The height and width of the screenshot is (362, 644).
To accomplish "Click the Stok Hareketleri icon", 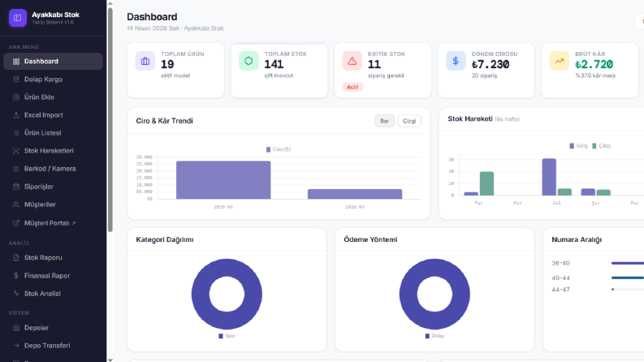I will pyautogui.click(x=16, y=151).
